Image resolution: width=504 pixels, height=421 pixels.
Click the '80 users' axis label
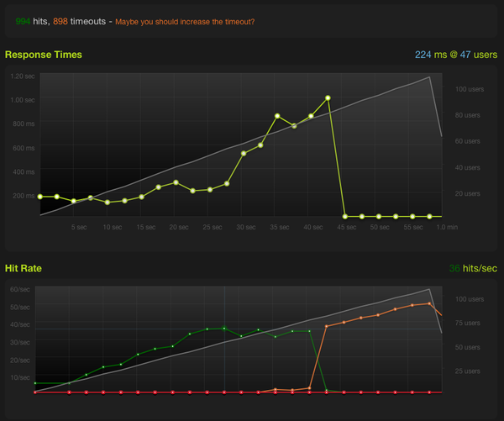(x=468, y=115)
